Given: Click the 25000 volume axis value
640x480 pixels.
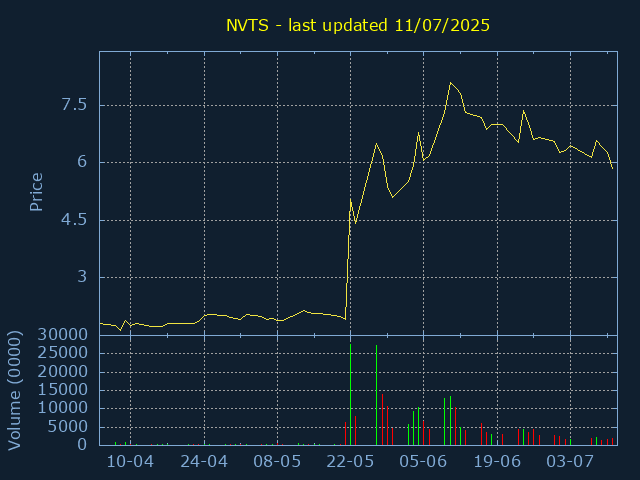Looking at the screenshot, I should pos(62,353).
